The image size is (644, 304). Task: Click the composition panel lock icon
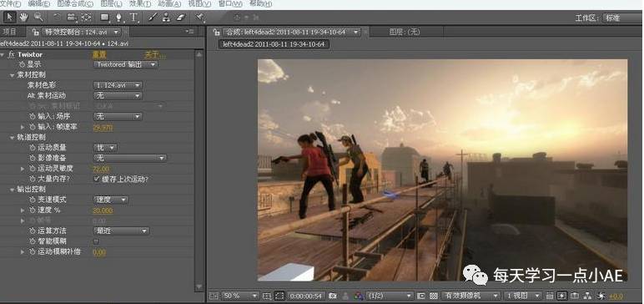point(216,32)
